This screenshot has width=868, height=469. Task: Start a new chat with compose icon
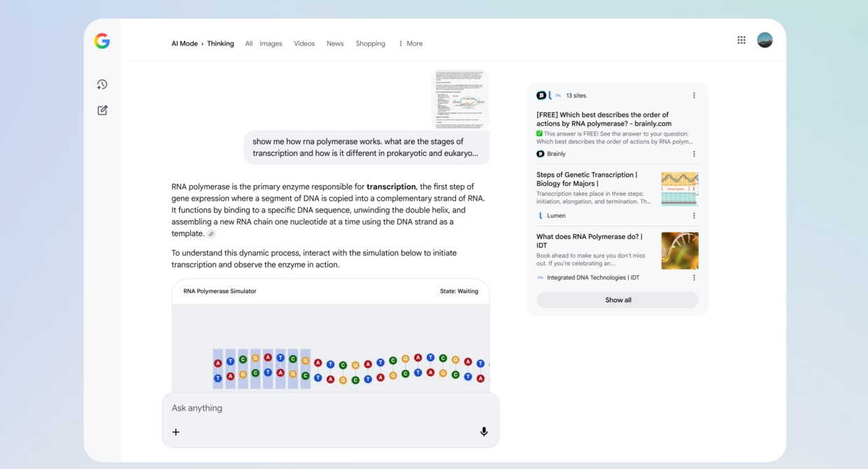(102, 110)
